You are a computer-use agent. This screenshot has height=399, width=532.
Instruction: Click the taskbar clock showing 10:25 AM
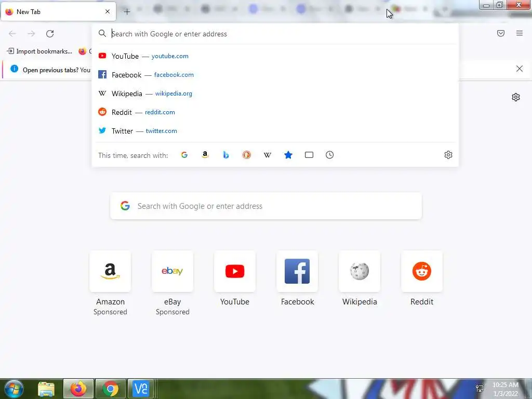[x=505, y=389]
